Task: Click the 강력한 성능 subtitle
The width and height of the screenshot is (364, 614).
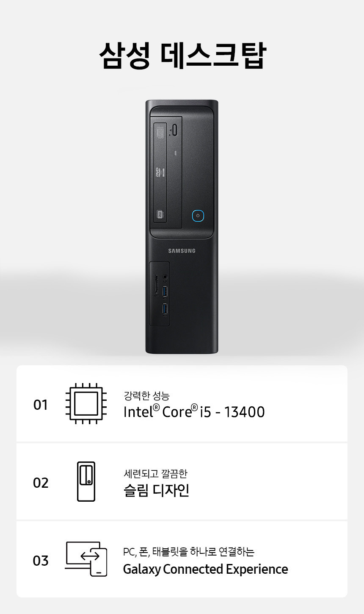Action: click(146, 396)
